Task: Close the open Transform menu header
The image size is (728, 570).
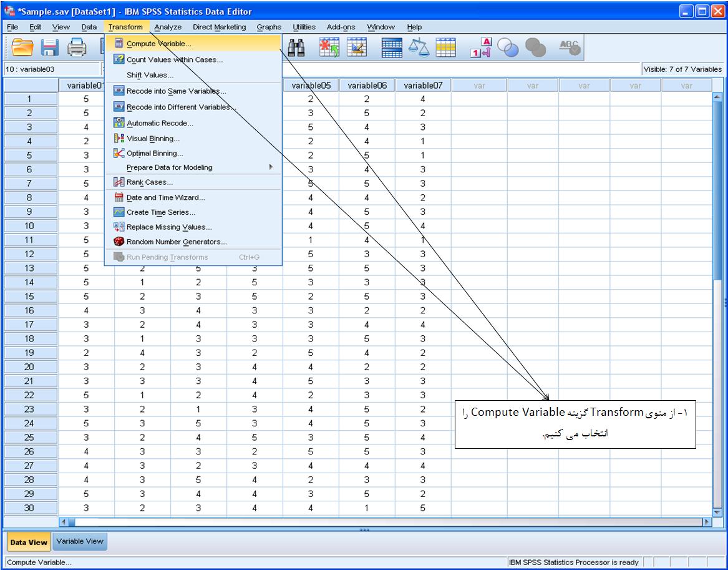Action: (126, 27)
